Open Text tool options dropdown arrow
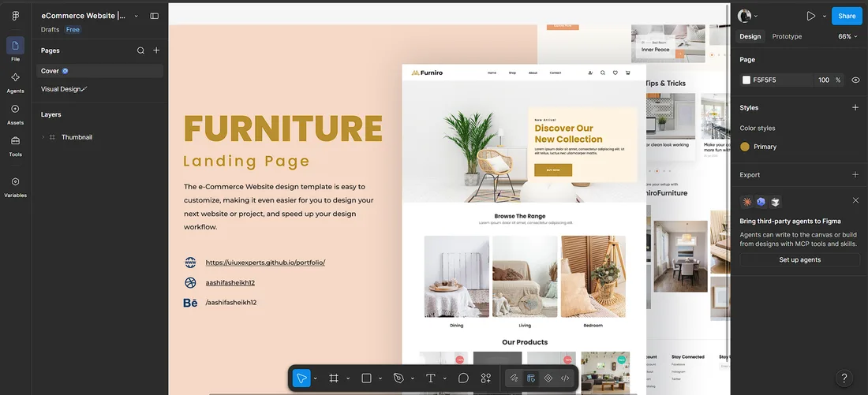Viewport: 868px width, 395px height. click(445, 378)
